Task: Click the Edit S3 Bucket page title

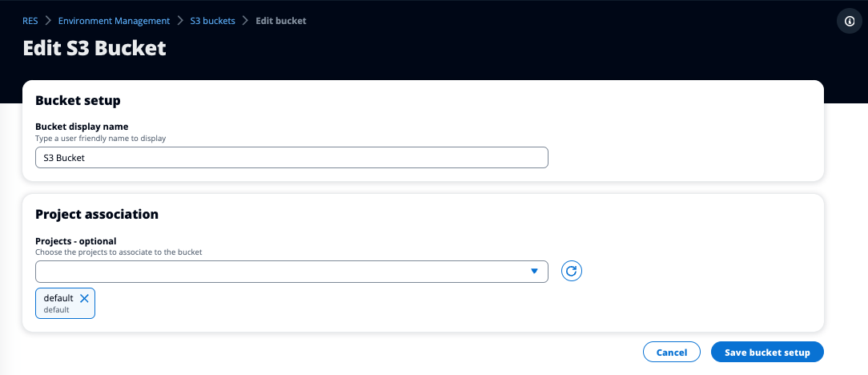Action: (94, 48)
